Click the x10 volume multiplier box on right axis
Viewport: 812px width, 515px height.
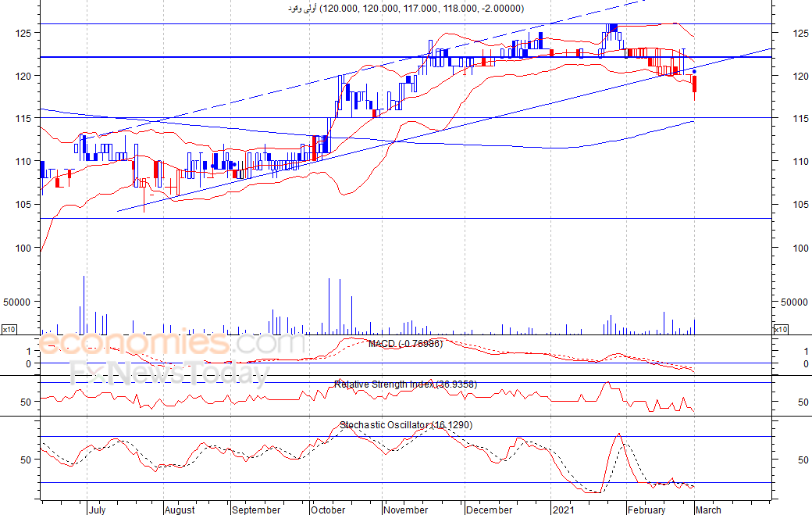pos(781,330)
